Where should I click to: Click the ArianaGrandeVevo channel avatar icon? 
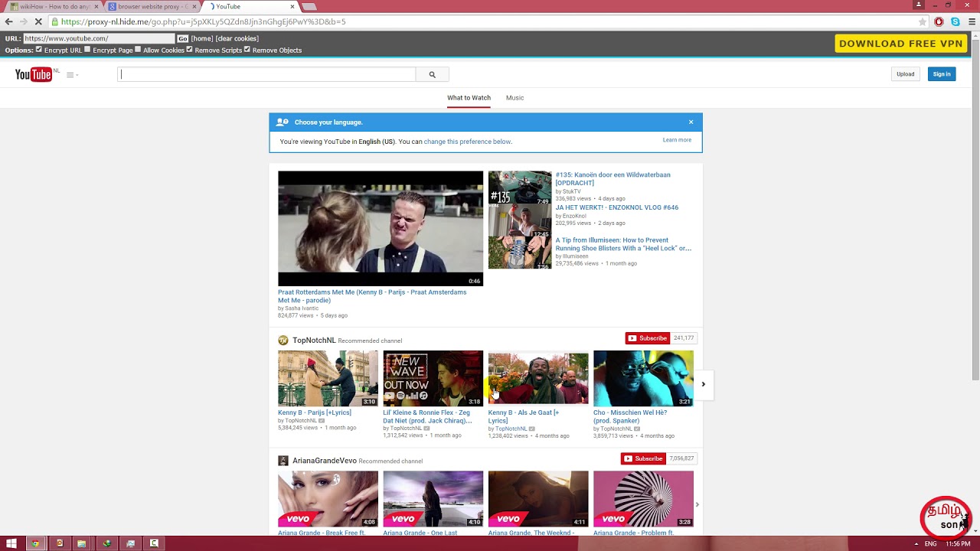point(283,461)
